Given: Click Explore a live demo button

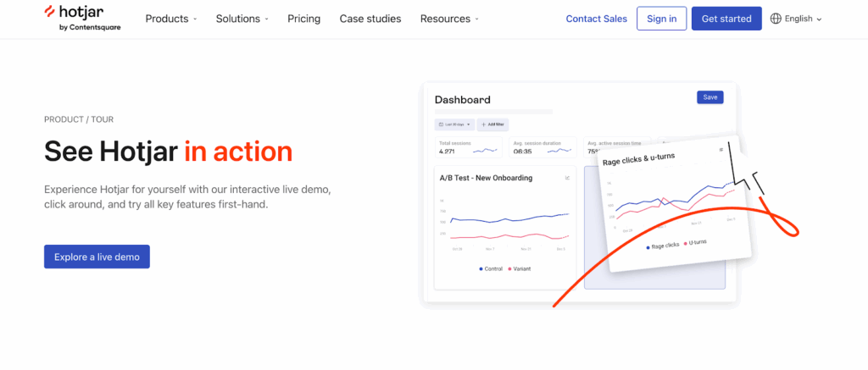Looking at the screenshot, I should (x=97, y=257).
